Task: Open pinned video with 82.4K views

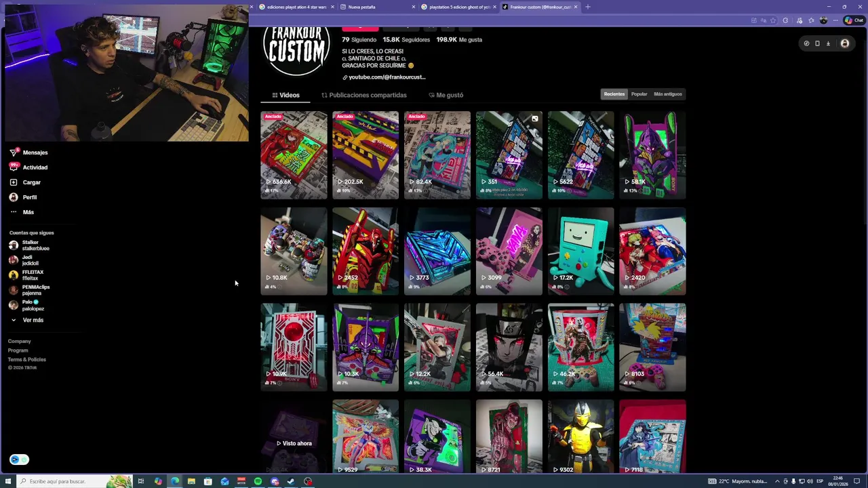Action: (x=437, y=155)
